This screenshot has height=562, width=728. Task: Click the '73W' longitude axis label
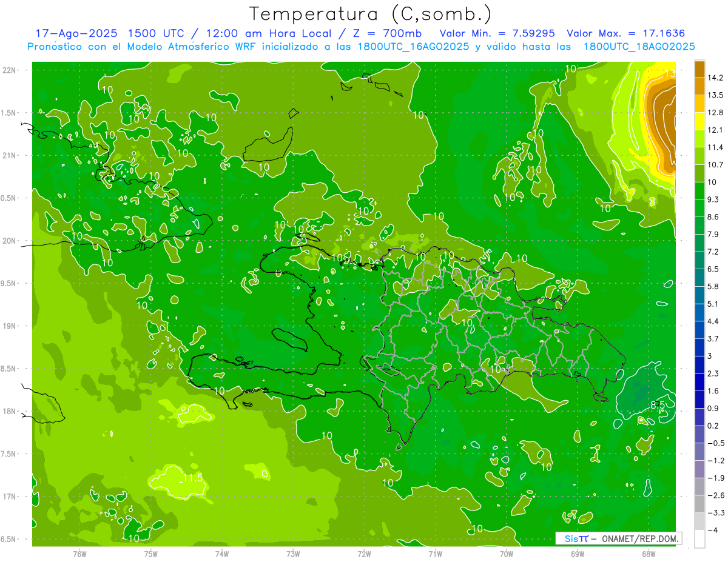(293, 554)
